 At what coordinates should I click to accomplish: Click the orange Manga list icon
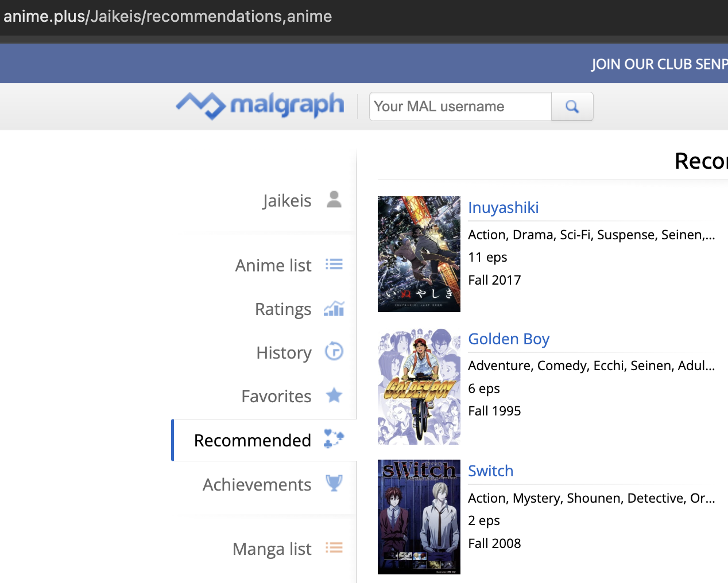click(x=334, y=548)
